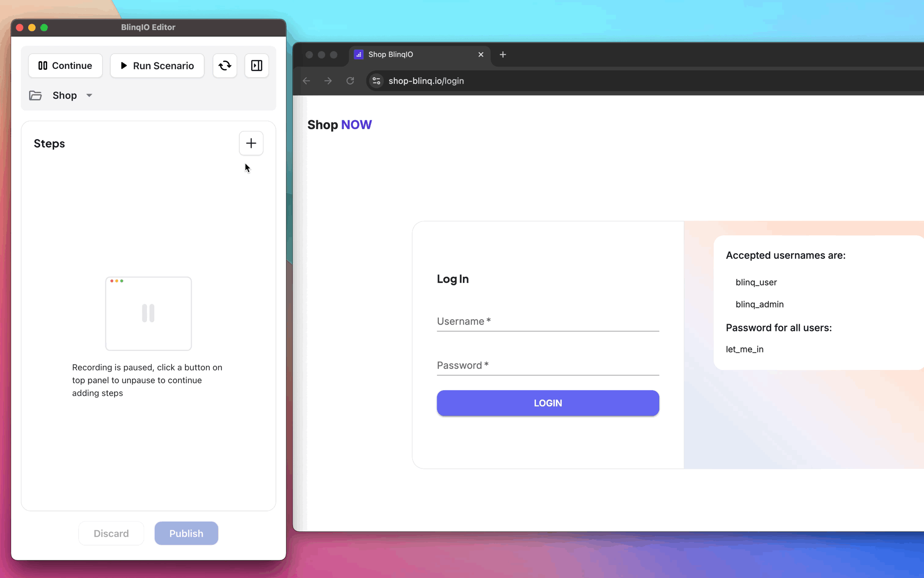Click the browser back navigation arrow
This screenshot has width=924, height=578.
coord(306,80)
